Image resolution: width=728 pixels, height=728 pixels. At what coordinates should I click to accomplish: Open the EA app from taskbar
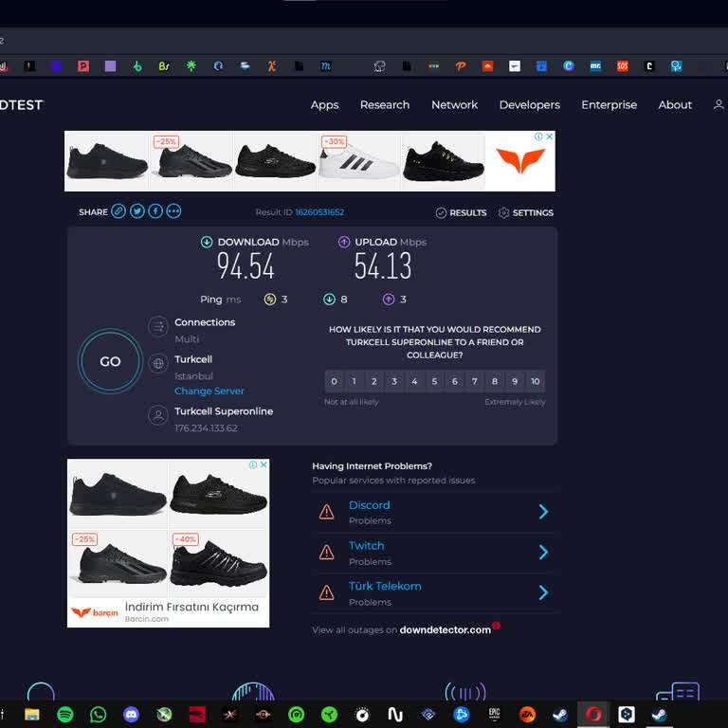click(x=527, y=714)
